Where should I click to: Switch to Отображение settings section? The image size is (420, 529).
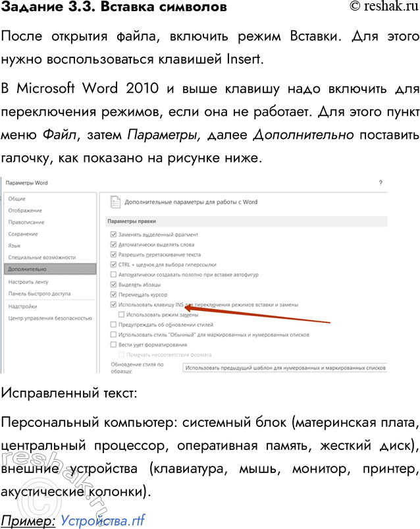(25, 210)
